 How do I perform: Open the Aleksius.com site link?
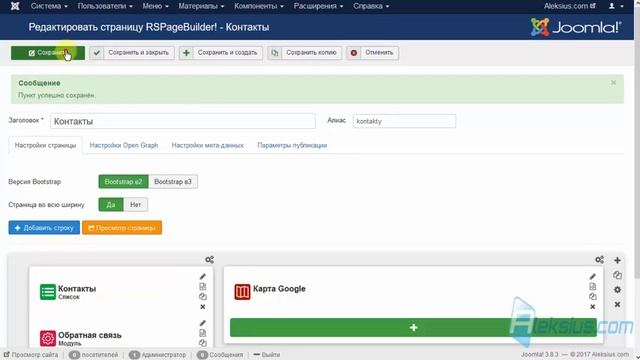[569, 6]
